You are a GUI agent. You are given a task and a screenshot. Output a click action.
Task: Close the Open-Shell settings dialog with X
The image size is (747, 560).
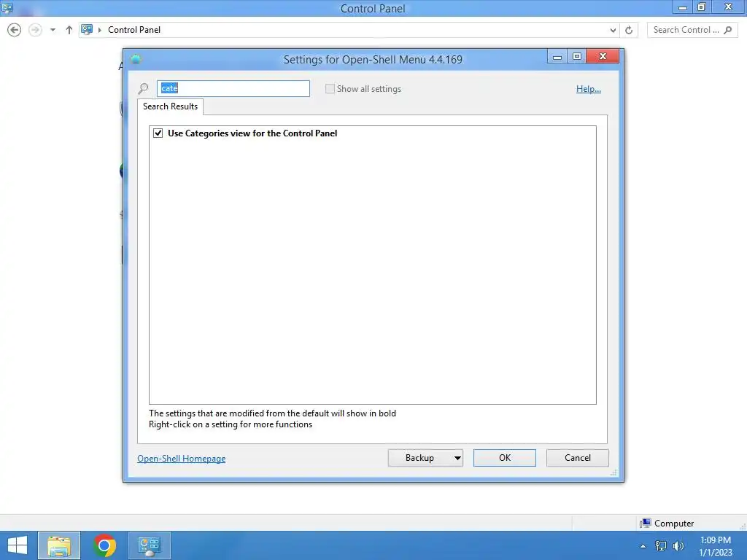pos(603,56)
